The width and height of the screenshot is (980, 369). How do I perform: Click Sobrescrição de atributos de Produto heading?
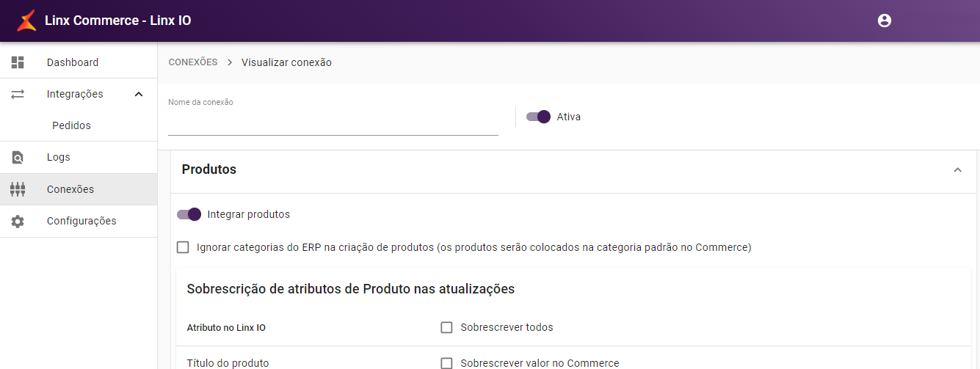351,289
